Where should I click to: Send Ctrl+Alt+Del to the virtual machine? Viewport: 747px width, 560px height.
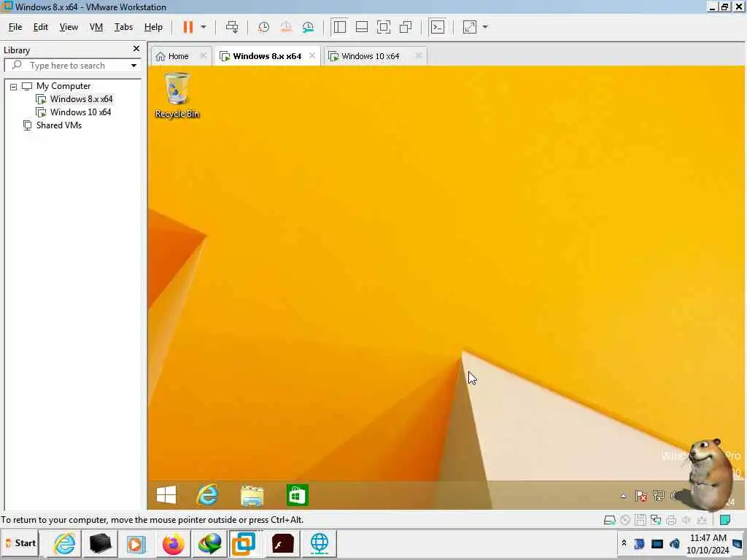coord(232,27)
